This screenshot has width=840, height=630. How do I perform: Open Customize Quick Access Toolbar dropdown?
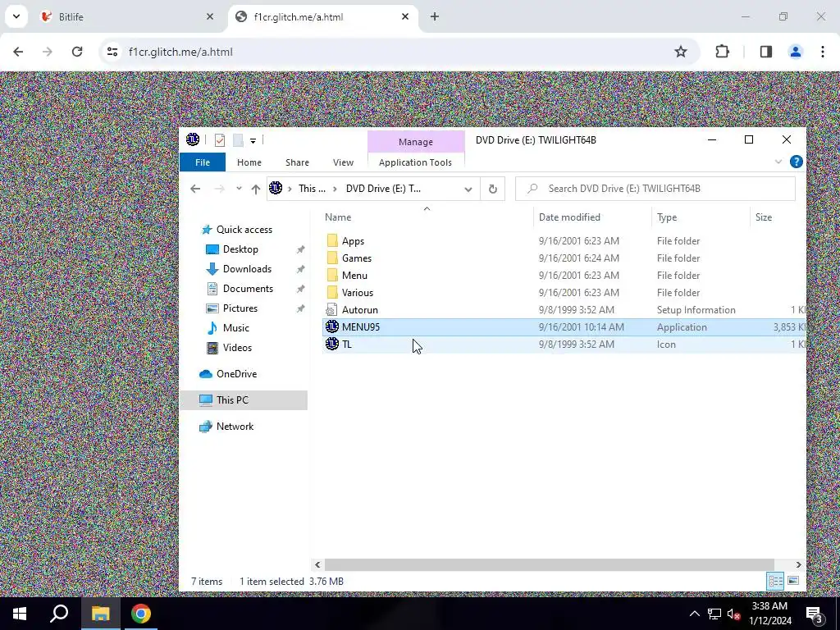pyautogui.click(x=253, y=141)
